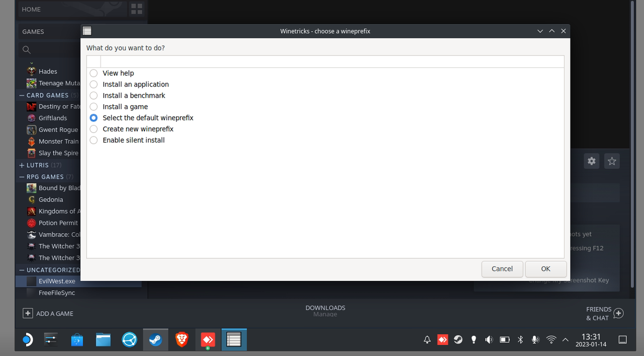Launch Brave browser from taskbar
The width and height of the screenshot is (644, 356).
182,340
